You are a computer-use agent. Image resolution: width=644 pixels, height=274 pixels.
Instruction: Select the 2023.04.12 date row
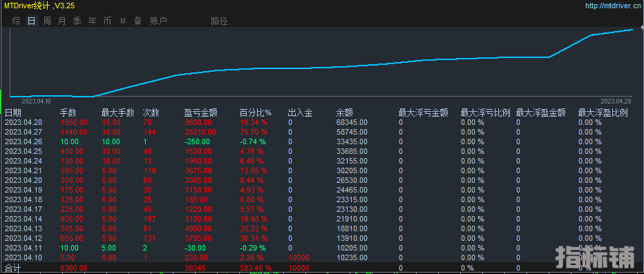(23, 238)
